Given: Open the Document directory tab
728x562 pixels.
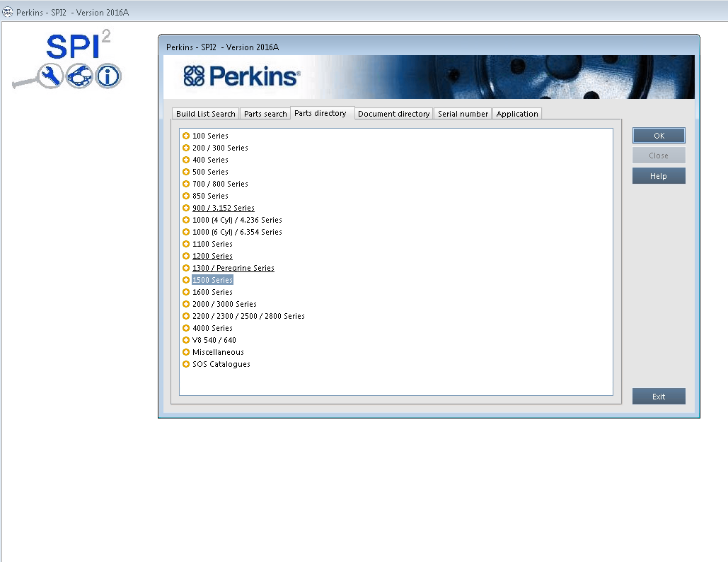Looking at the screenshot, I should [393, 114].
